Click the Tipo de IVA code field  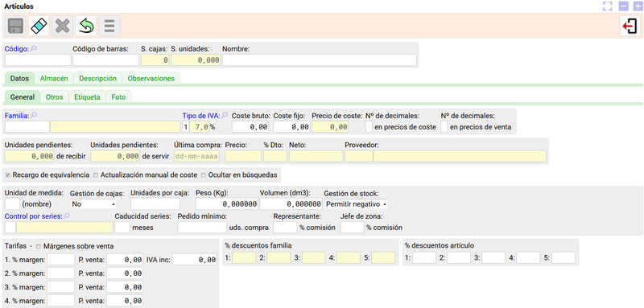click(x=186, y=127)
